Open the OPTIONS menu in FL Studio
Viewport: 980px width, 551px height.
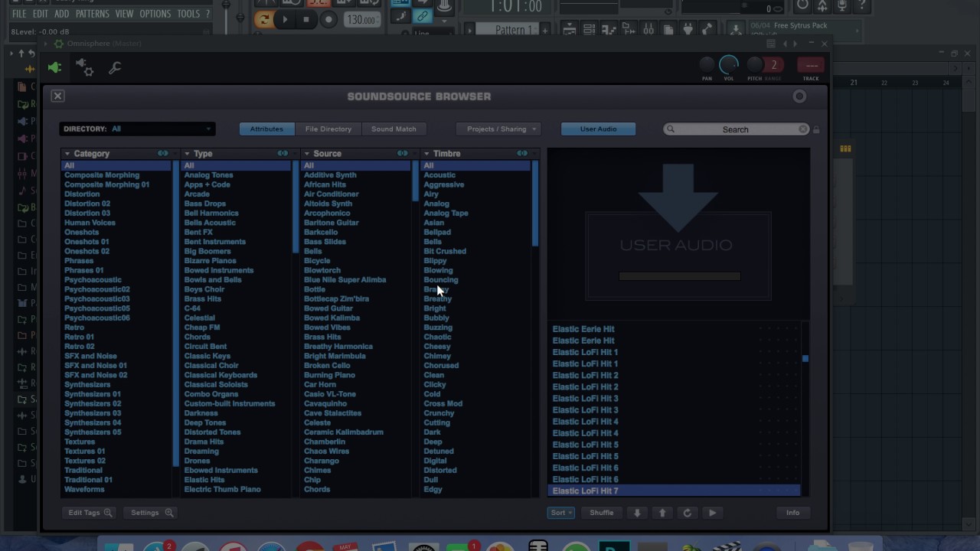tap(155, 14)
